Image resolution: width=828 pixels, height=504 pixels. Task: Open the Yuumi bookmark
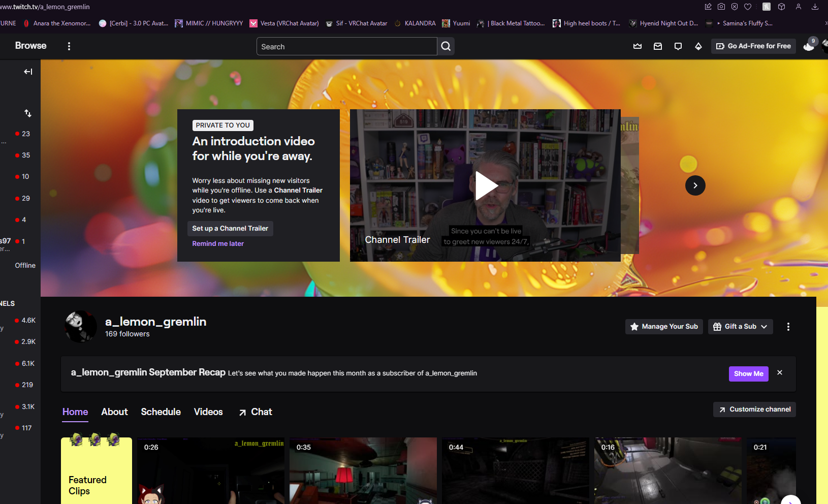456,23
